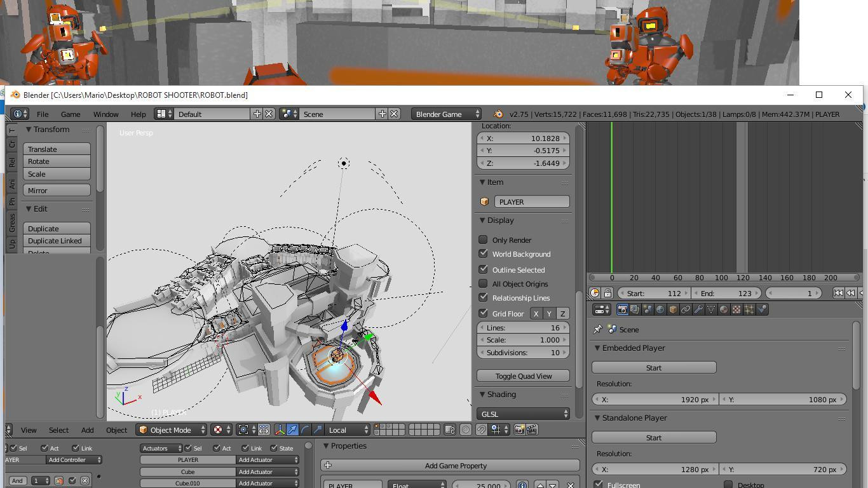Click the pin icon beside Scene breadcrumb
This screenshot has width=868, height=488.
click(x=597, y=329)
